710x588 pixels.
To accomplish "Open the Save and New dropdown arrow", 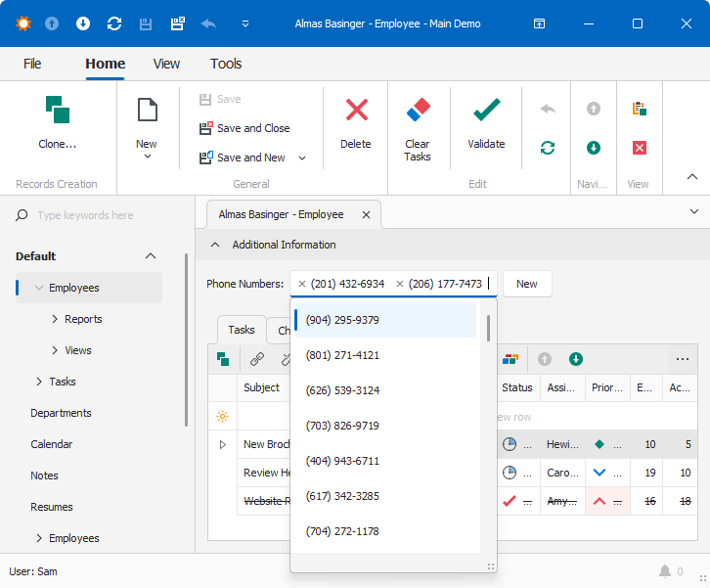I will (302, 158).
